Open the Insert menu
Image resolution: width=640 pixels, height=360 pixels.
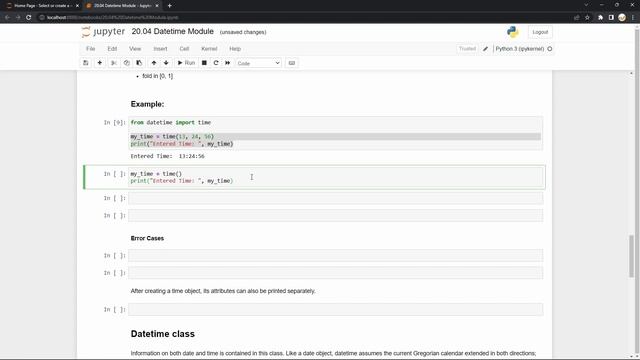160,49
